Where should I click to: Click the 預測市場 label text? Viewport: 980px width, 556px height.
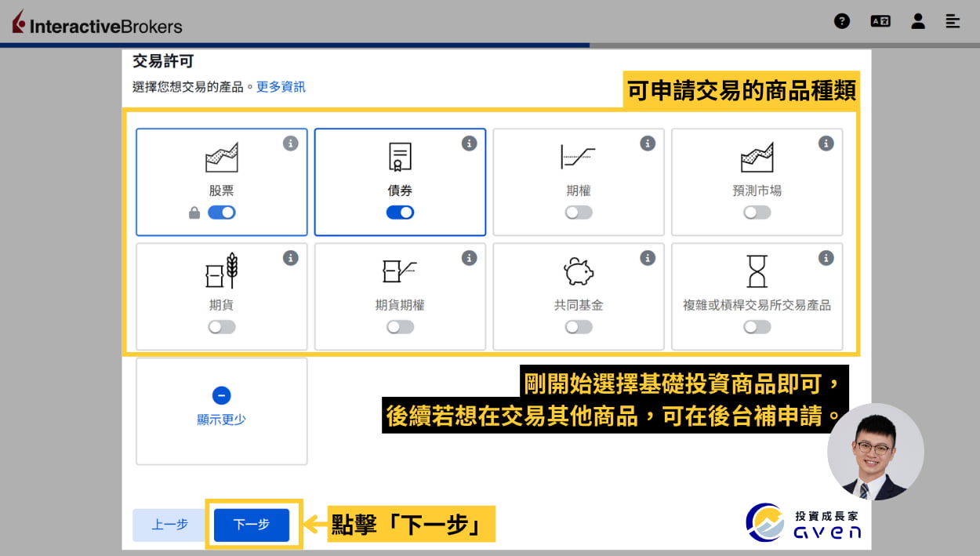coord(757,191)
